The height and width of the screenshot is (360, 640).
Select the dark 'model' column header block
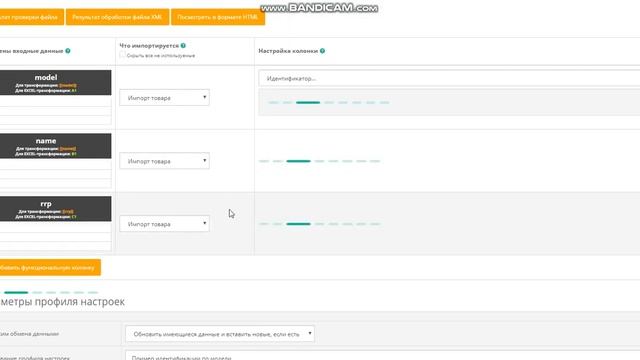point(56,82)
